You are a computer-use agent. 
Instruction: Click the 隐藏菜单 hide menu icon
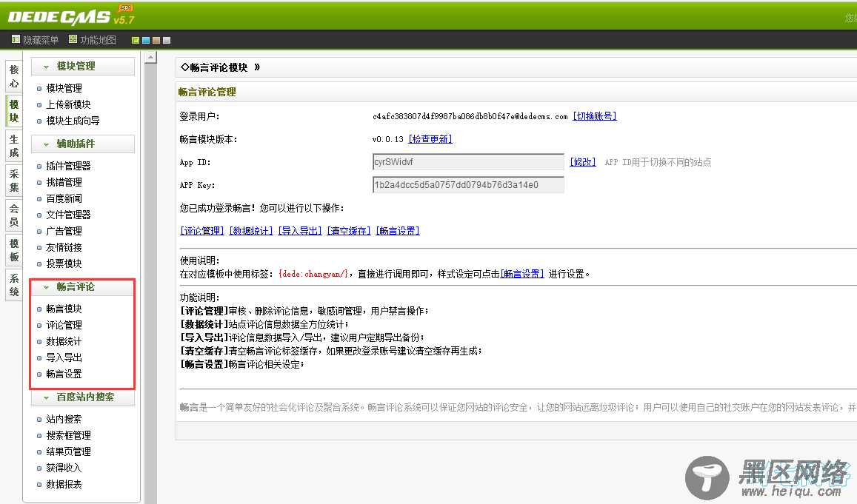(x=16, y=39)
